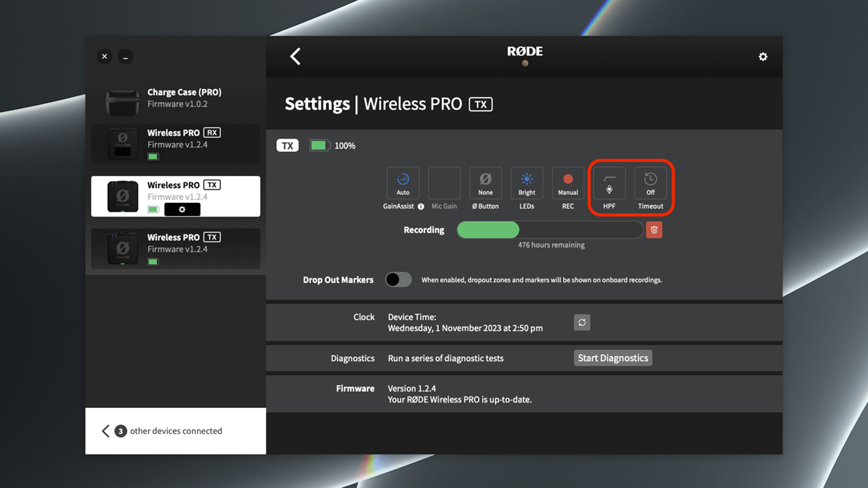Viewport: 868px width, 488px height.
Task: Sync device time with refresh icon
Action: point(582,322)
